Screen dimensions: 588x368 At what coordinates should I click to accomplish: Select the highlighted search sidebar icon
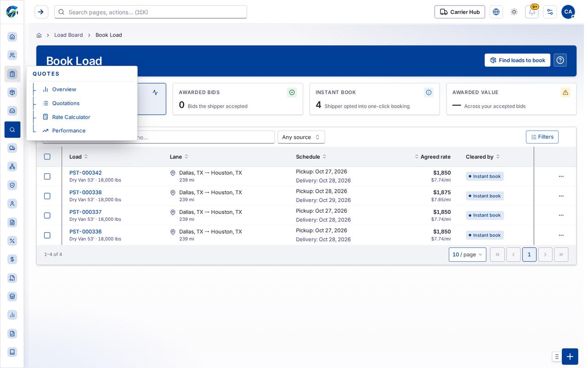point(12,130)
